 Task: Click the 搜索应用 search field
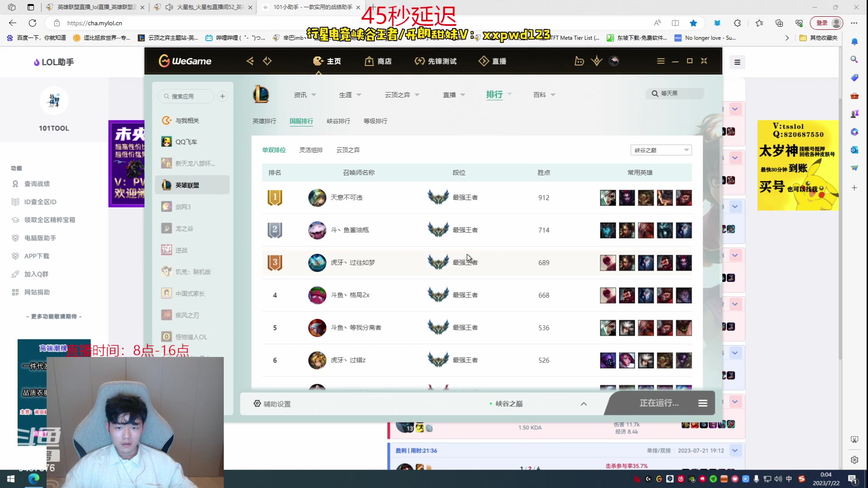click(186, 96)
